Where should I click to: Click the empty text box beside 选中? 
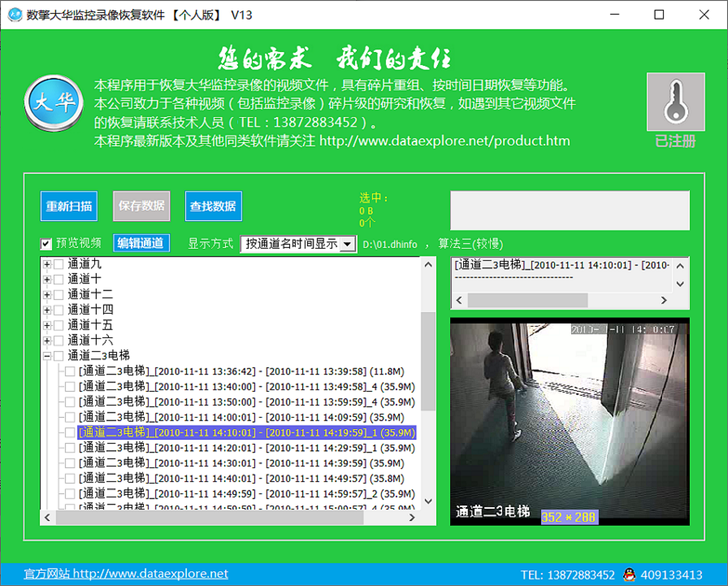tap(570, 211)
